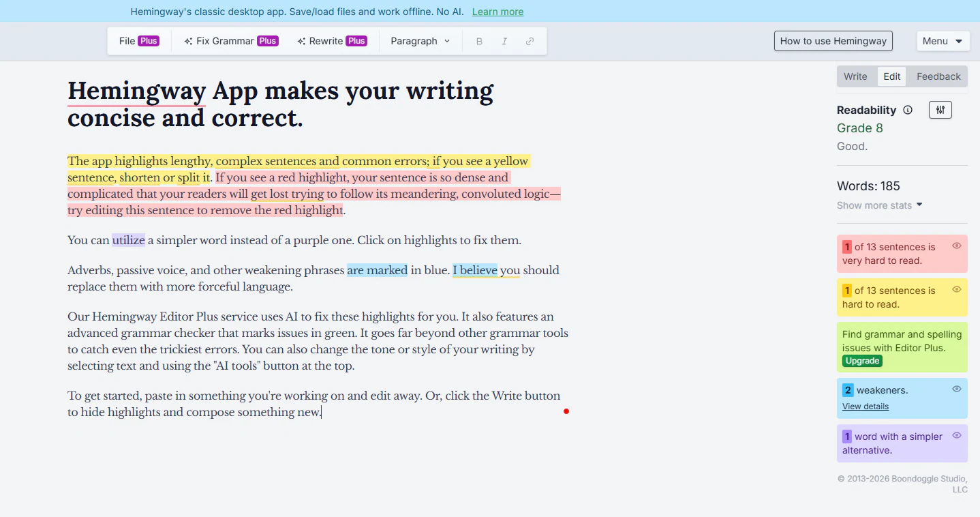
Task: Click the insert link icon
Action: click(x=530, y=41)
